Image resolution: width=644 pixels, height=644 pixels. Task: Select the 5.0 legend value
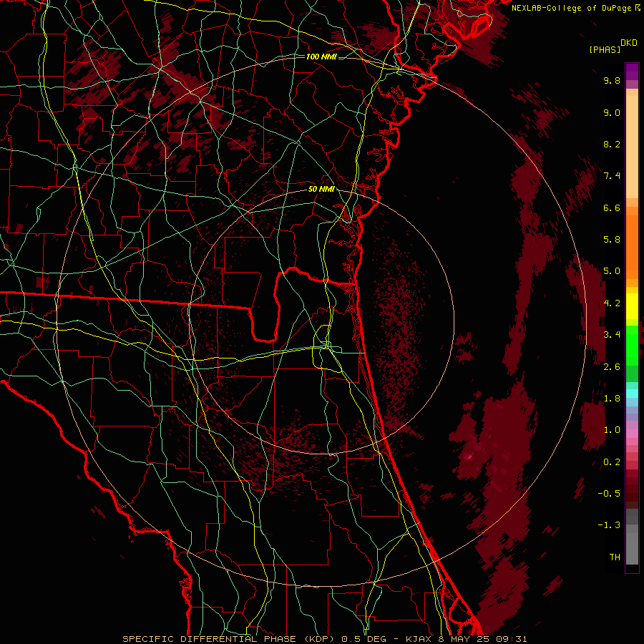pos(612,271)
